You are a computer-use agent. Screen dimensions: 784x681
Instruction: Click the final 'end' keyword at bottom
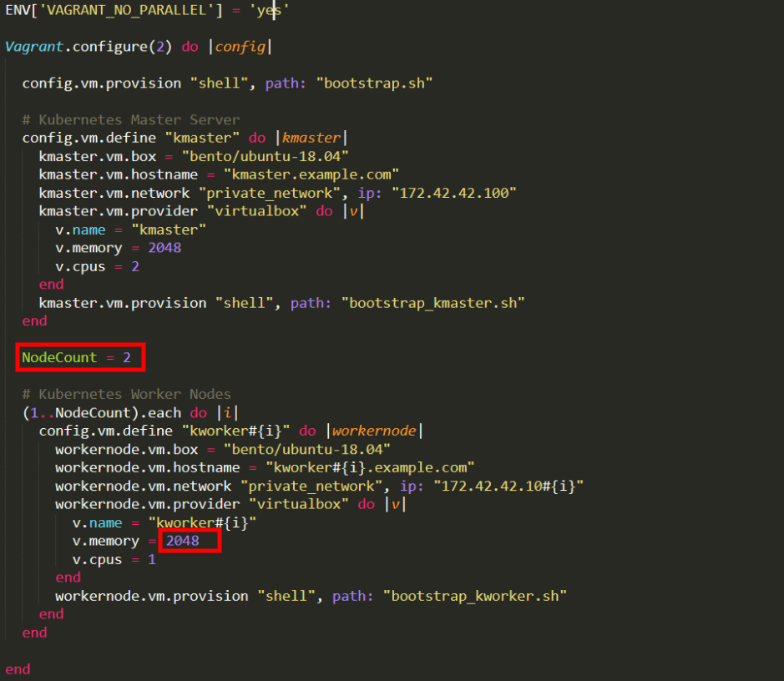click(x=18, y=669)
